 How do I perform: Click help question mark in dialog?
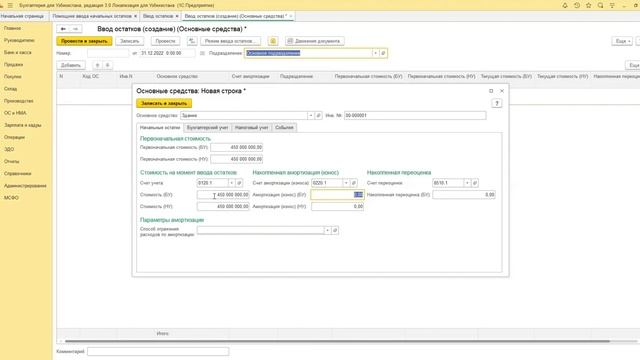coord(497,103)
